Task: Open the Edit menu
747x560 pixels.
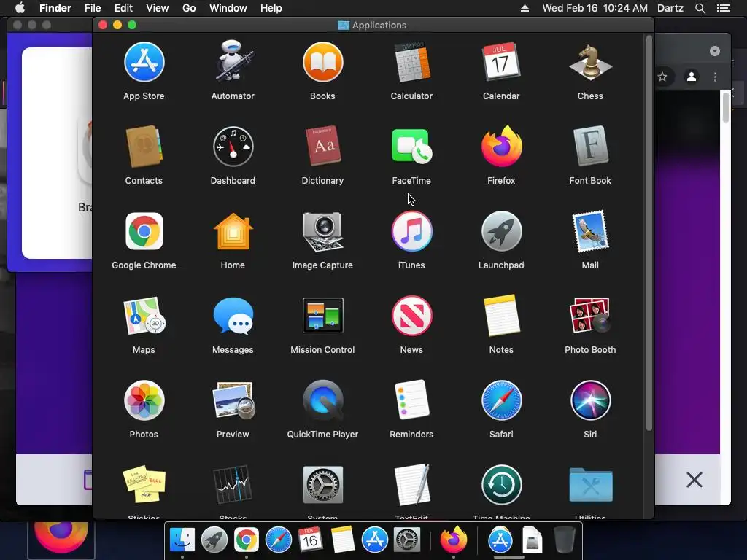Action: (x=123, y=8)
